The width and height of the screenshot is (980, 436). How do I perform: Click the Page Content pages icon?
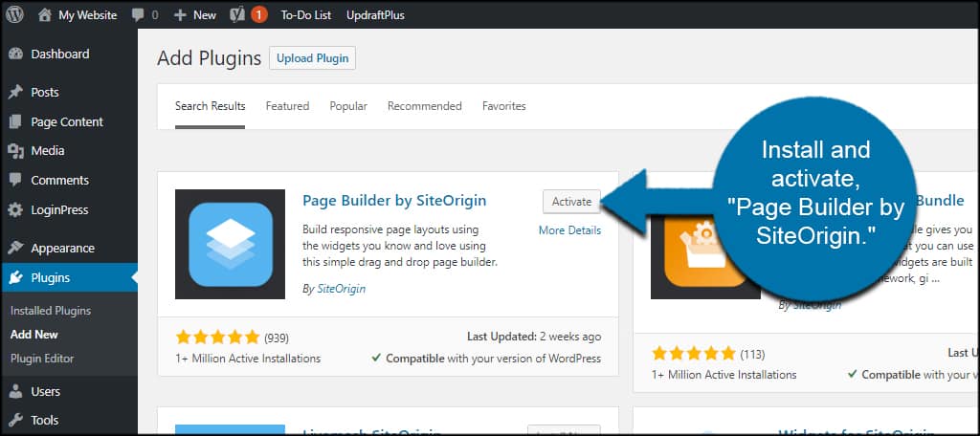coord(15,121)
